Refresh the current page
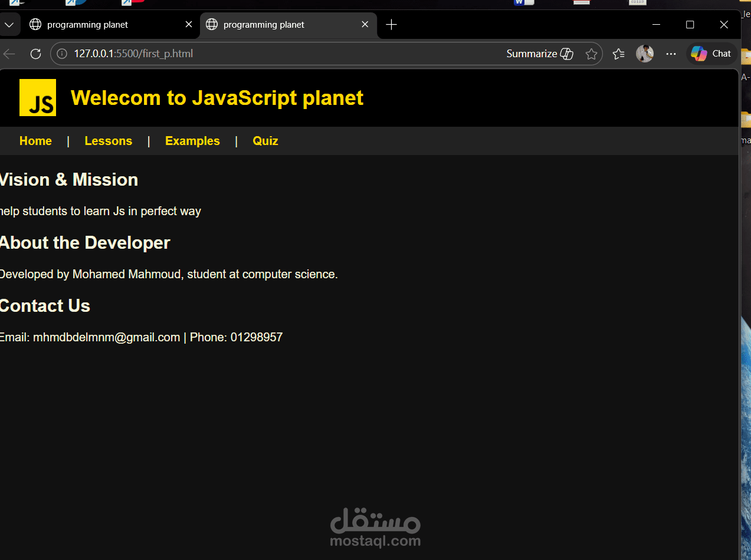Screen dimensions: 751x560 click(x=35, y=53)
